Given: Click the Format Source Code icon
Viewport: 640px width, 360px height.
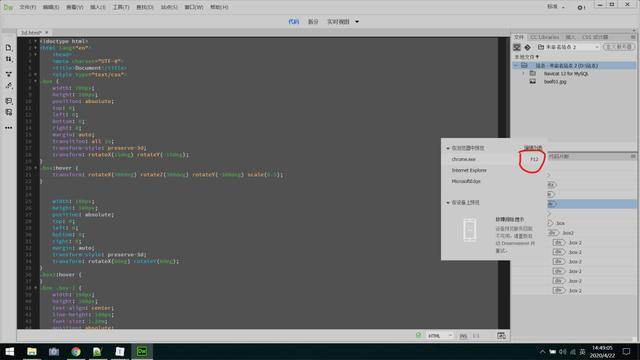Looking at the screenshot, I should [9, 85].
